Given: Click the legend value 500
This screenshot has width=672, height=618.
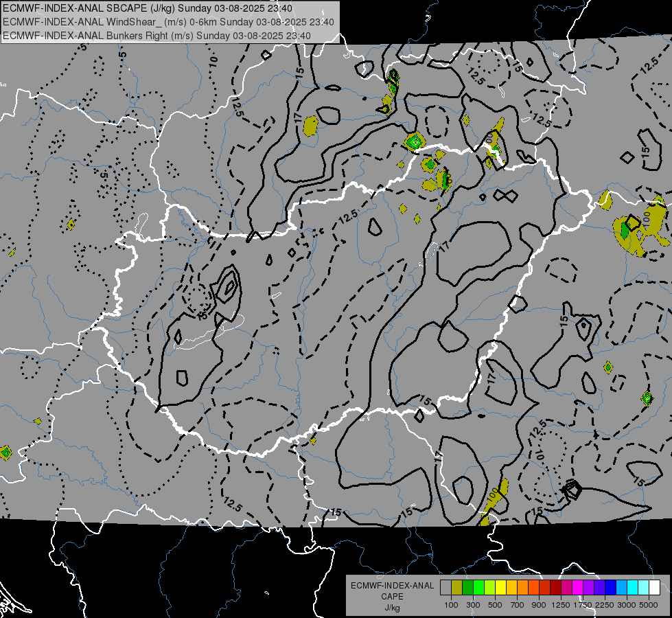Looking at the screenshot, I should (x=495, y=605).
